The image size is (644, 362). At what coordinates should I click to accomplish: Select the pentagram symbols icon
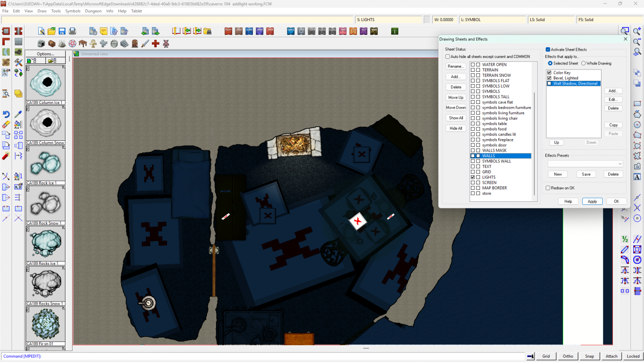pos(73,44)
